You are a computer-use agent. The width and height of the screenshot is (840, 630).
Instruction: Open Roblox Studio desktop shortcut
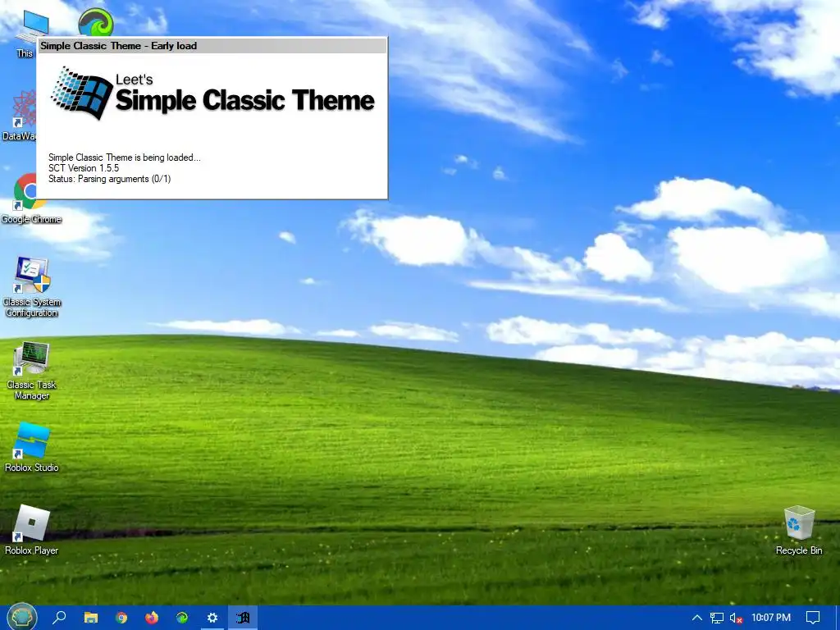click(x=32, y=447)
